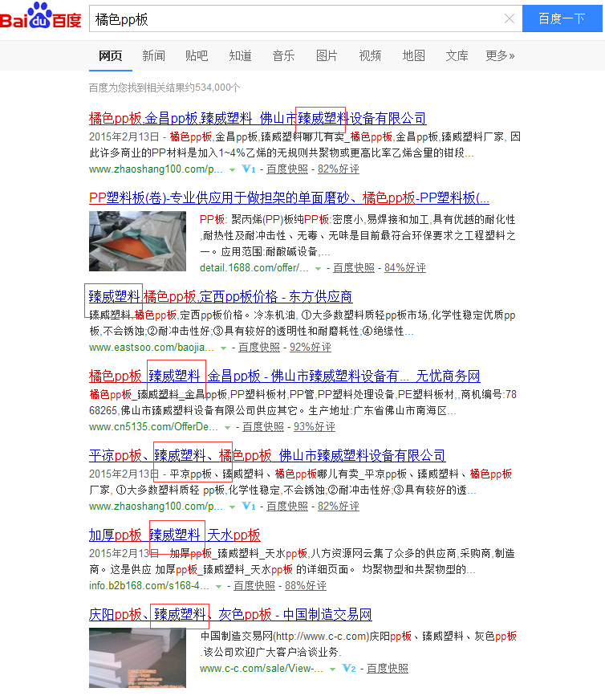This screenshot has height=700, width=605.
Task: Clear the search box with the X icon
Action: (509, 18)
